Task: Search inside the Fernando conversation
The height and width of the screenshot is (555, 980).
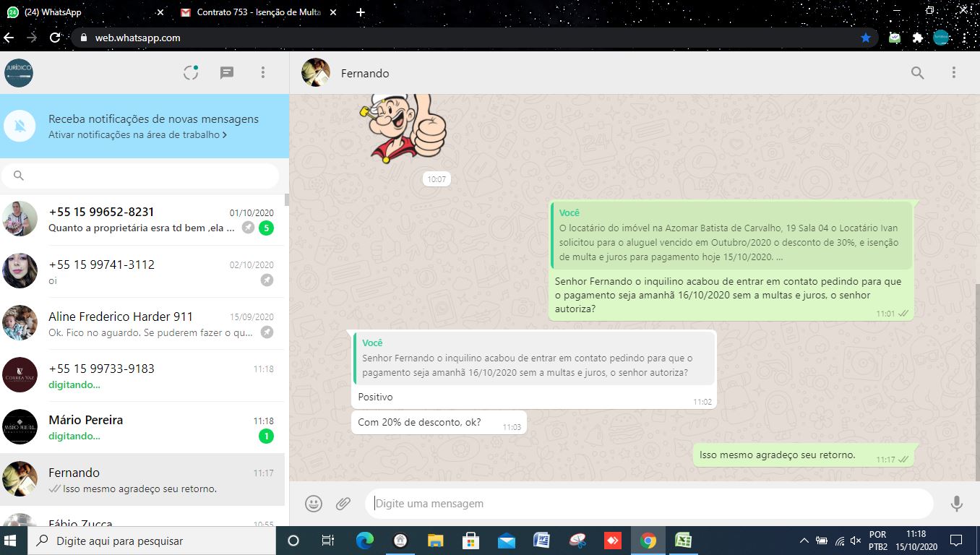Action: 917,72
